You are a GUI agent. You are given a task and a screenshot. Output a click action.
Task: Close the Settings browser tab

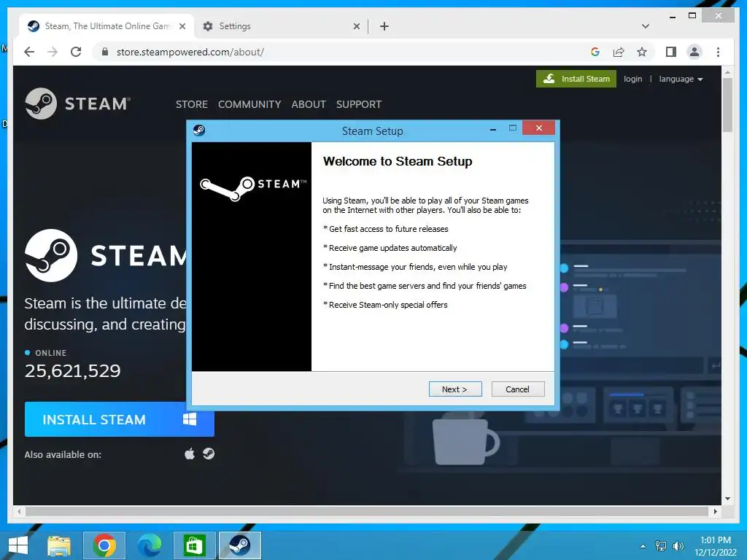pyautogui.click(x=356, y=26)
